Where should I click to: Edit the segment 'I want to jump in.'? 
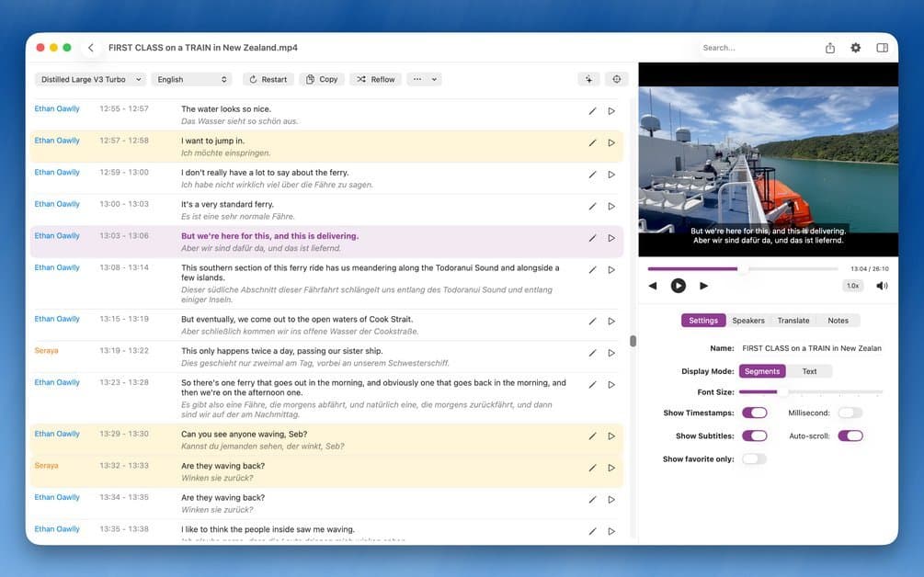click(592, 141)
